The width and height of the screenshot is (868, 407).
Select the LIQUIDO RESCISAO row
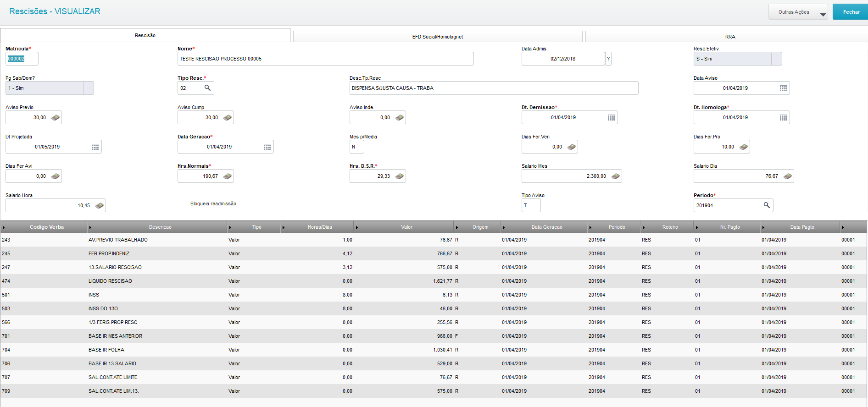tap(434, 281)
